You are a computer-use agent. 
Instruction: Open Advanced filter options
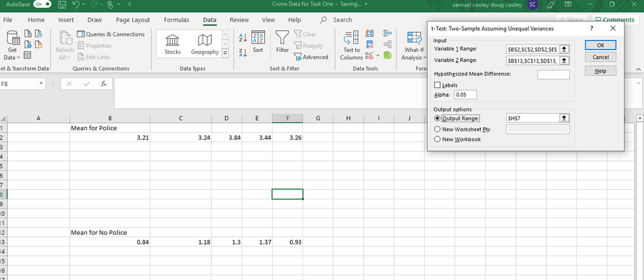(x=311, y=57)
